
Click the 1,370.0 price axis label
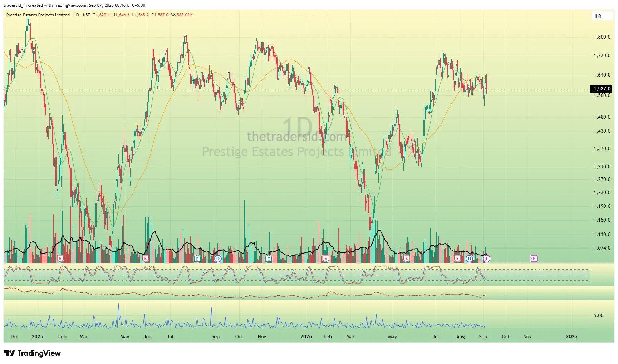click(x=602, y=148)
